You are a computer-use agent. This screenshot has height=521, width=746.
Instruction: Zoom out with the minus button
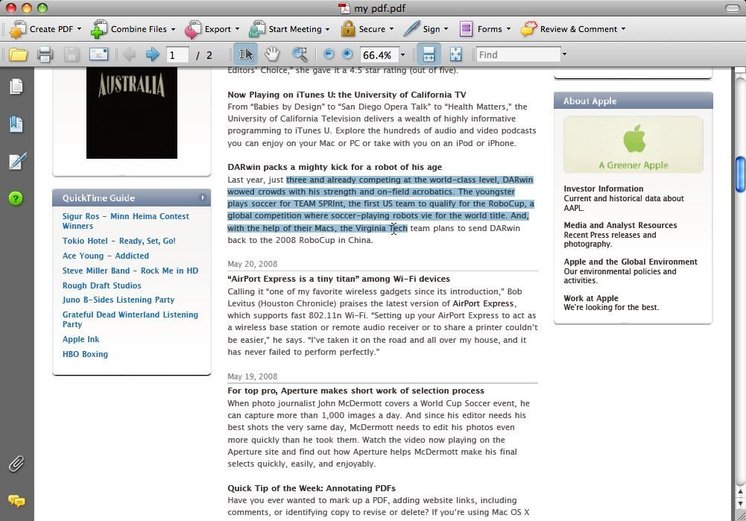(x=328, y=54)
